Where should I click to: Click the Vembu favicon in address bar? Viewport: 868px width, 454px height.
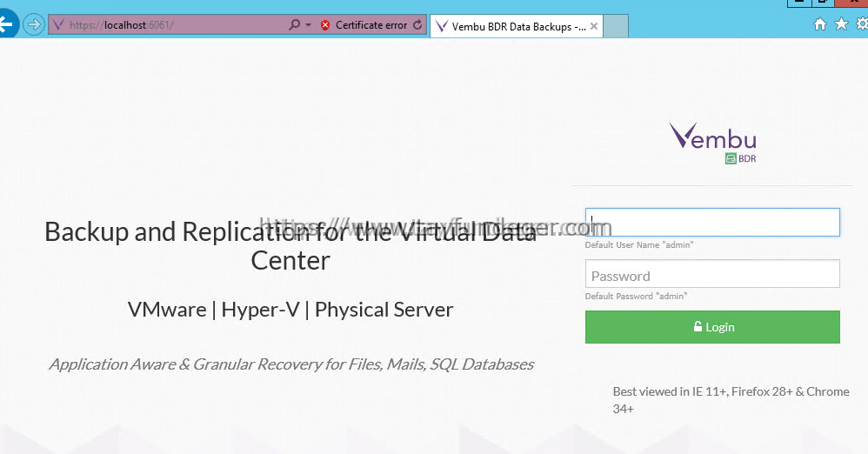click(58, 25)
